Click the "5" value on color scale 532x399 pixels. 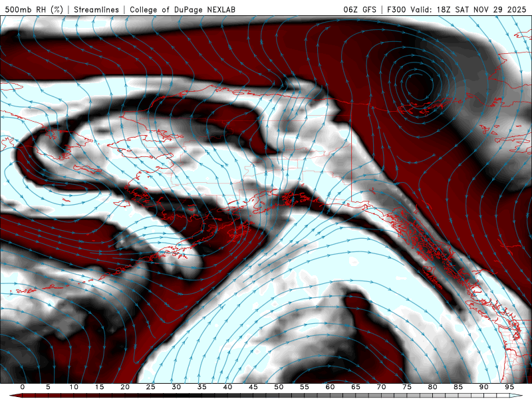[48, 387]
